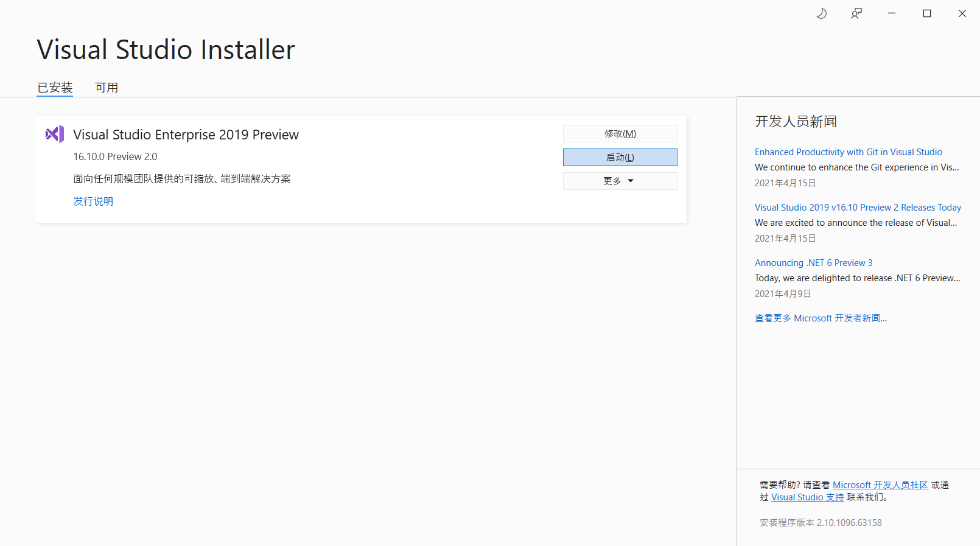Image resolution: width=980 pixels, height=546 pixels.
Task: Click 'Today, we are delighted' summary
Action: click(858, 278)
